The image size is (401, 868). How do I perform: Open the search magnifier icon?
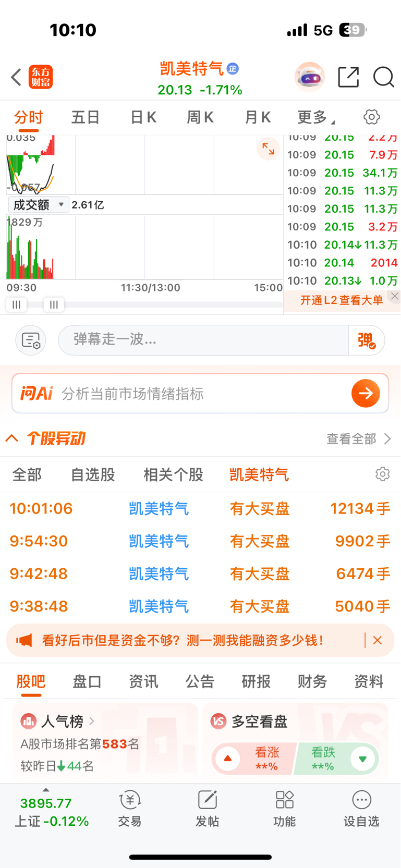tap(384, 77)
